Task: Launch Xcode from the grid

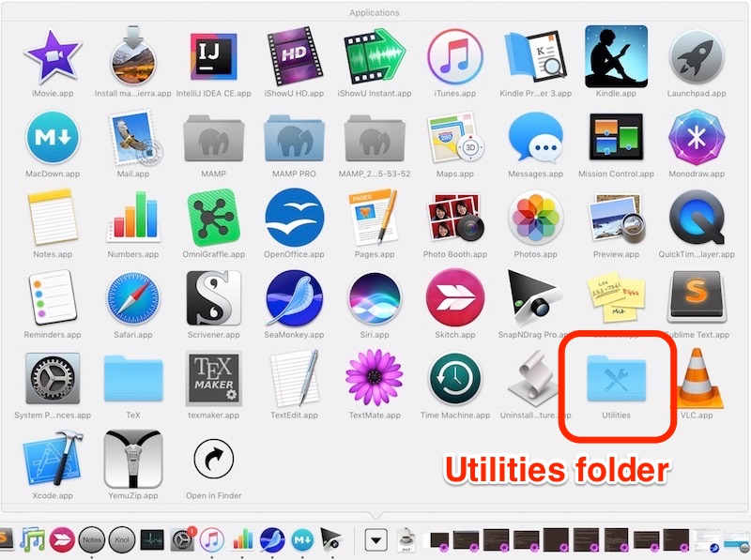Action: point(54,459)
